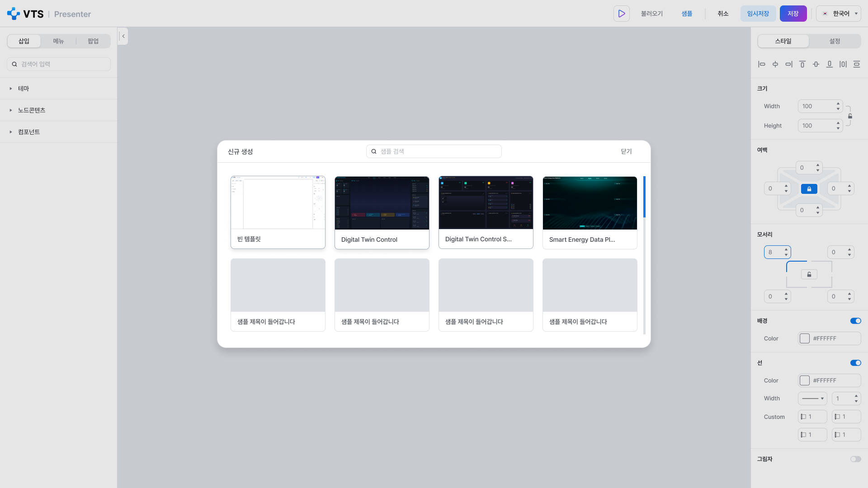Click search magnifier icon in left panel
Image resolution: width=868 pixels, height=488 pixels.
coord(14,64)
